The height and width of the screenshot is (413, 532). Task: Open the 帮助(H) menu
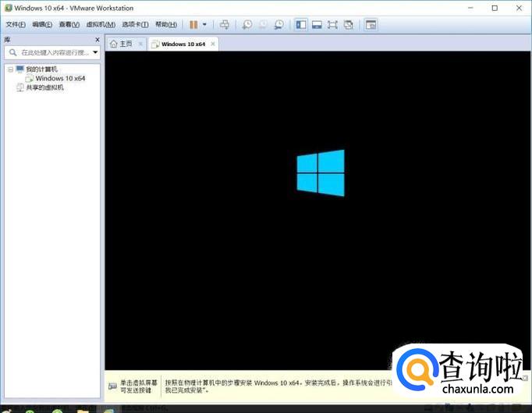(x=166, y=24)
